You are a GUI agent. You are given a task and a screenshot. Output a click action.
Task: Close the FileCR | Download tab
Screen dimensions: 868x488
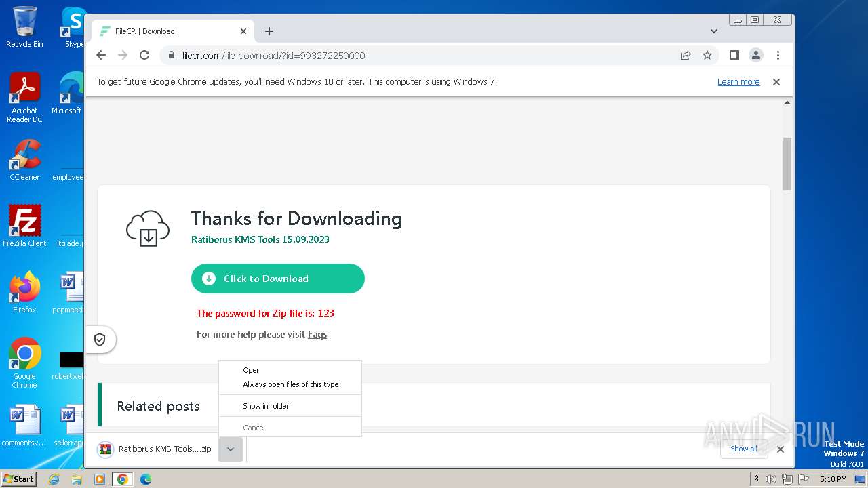(243, 31)
